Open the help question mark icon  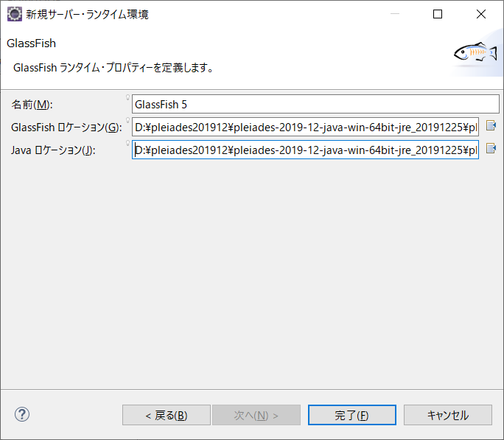coord(22,415)
